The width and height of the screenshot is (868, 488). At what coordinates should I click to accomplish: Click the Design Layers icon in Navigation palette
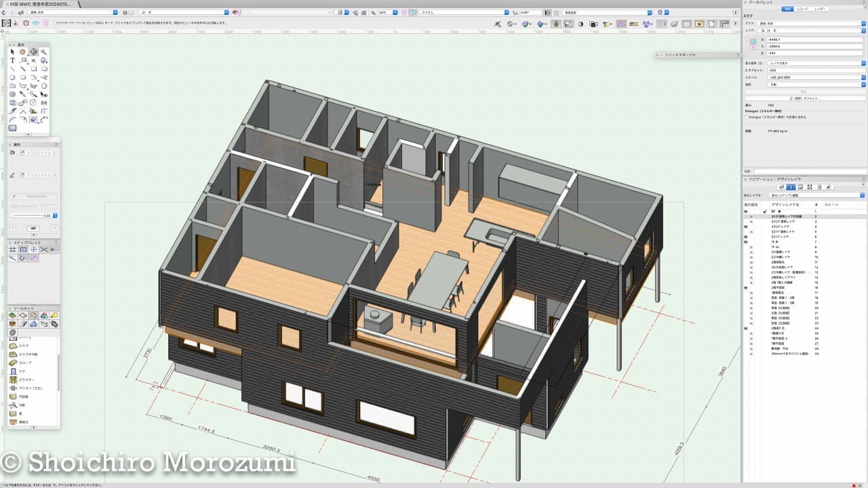pos(791,186)
